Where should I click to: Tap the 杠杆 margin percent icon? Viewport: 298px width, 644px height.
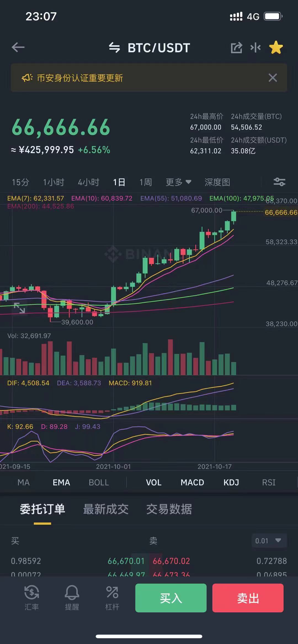[x=112, y=597]
